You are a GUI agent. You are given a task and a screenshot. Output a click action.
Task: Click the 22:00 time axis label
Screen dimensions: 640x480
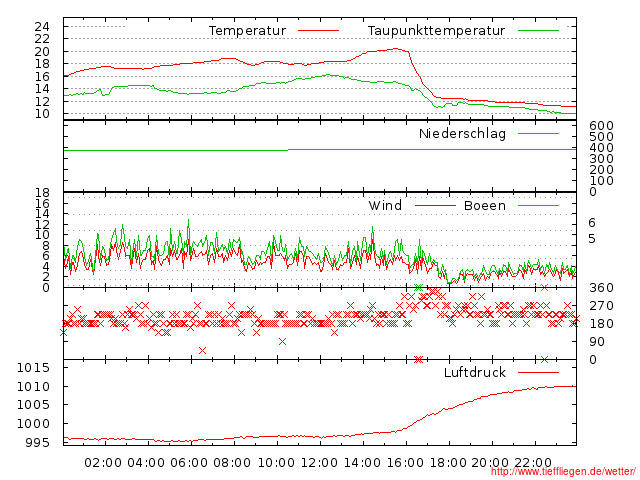click(533, 463)
